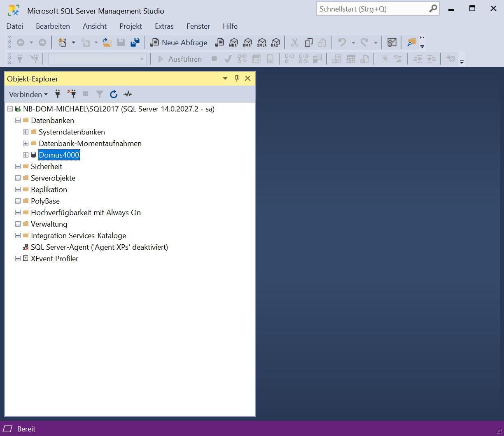The width and height of the screenshot is (504, 436).
Task: Click the Copy icon in toolbar
Action: pyautogui.click(x=309, y=42)
